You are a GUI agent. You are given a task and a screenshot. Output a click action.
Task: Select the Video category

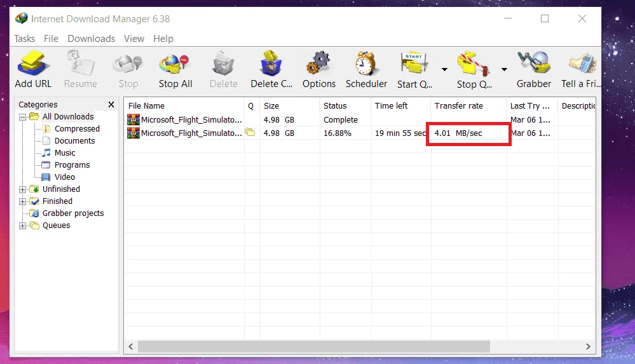pyautogui.click(x=64, y=177)
